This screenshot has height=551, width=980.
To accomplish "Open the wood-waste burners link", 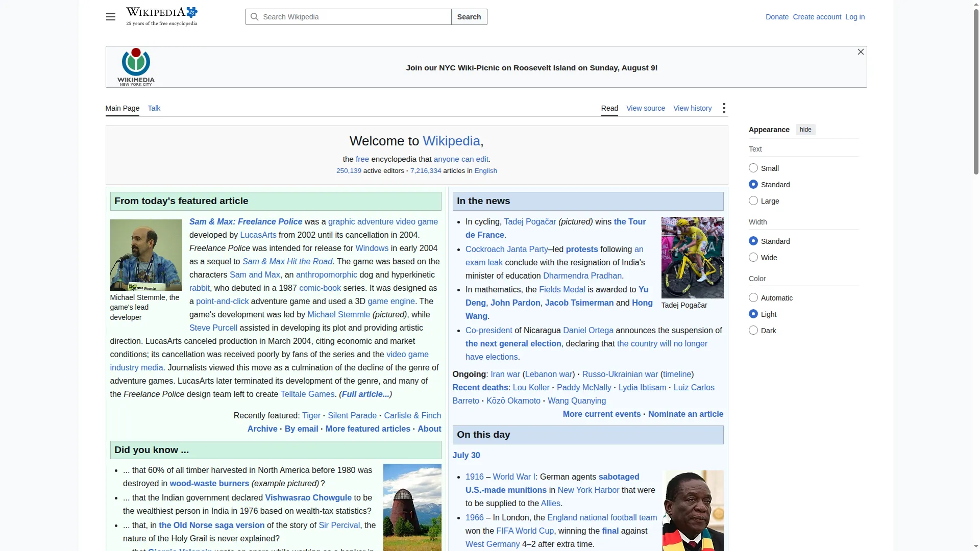I will point(209,483).
